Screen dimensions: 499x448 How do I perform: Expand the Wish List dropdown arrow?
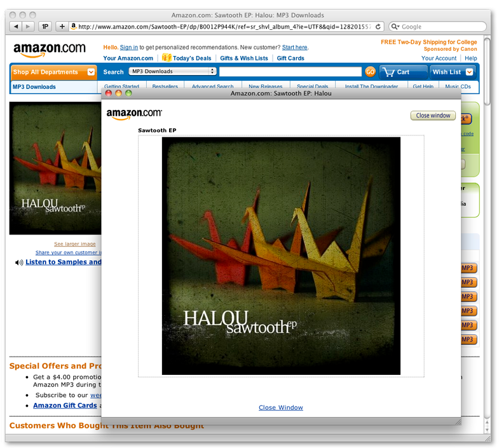[469, 72]
